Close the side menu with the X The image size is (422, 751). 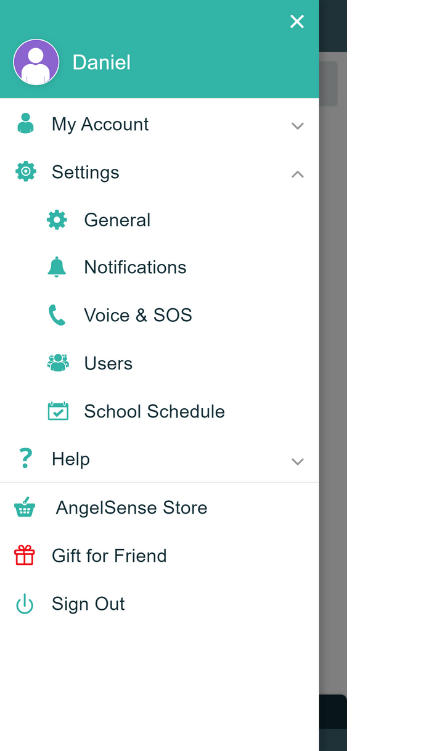pos(297,22)
